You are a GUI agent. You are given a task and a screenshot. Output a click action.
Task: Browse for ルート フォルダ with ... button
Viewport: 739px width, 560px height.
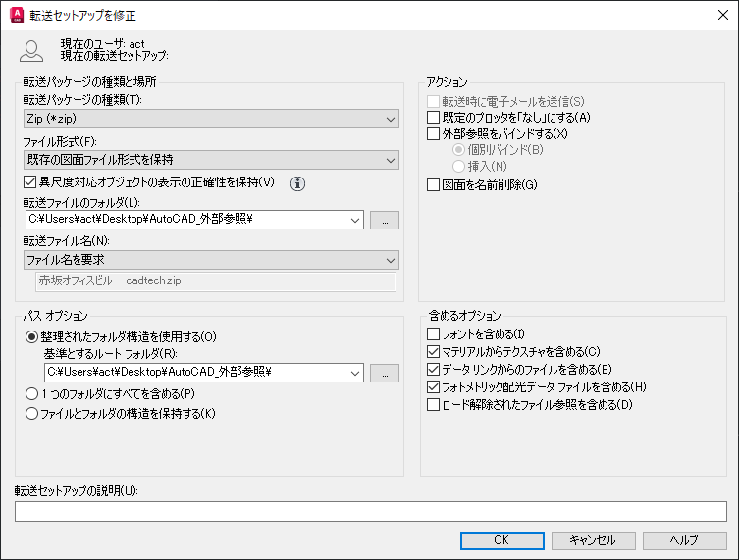point(385,373)
